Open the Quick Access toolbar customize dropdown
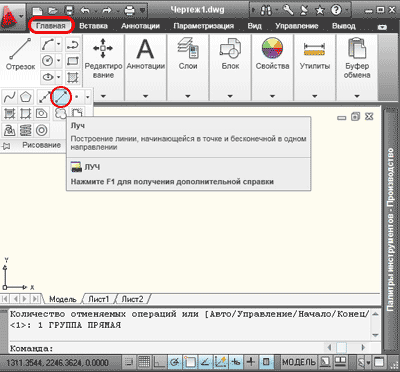 tap(143, 11)
